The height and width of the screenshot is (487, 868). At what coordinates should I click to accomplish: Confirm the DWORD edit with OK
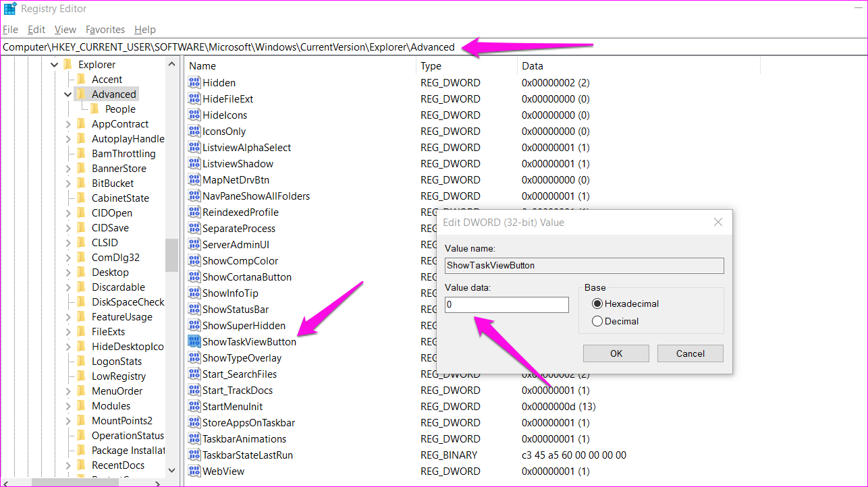point(616,353)
